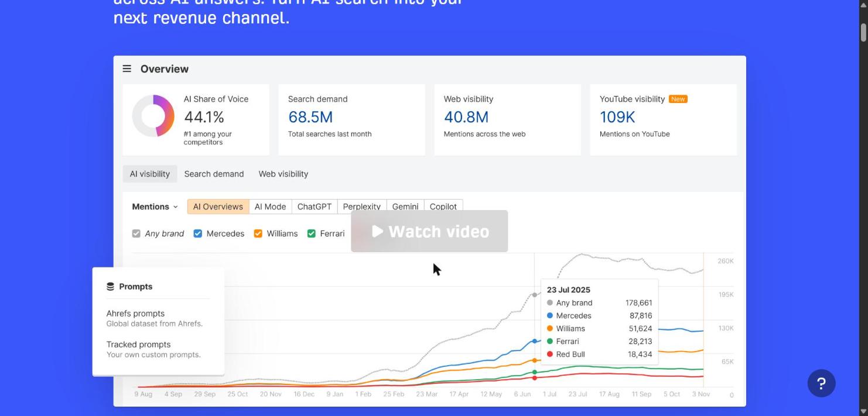Click the Prompts stack icon
The image size is (868, 416).
click(x=110, y=287)
